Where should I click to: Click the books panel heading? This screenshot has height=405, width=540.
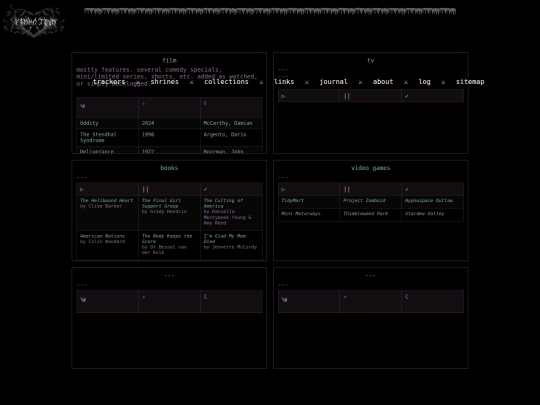pos(169,168)
